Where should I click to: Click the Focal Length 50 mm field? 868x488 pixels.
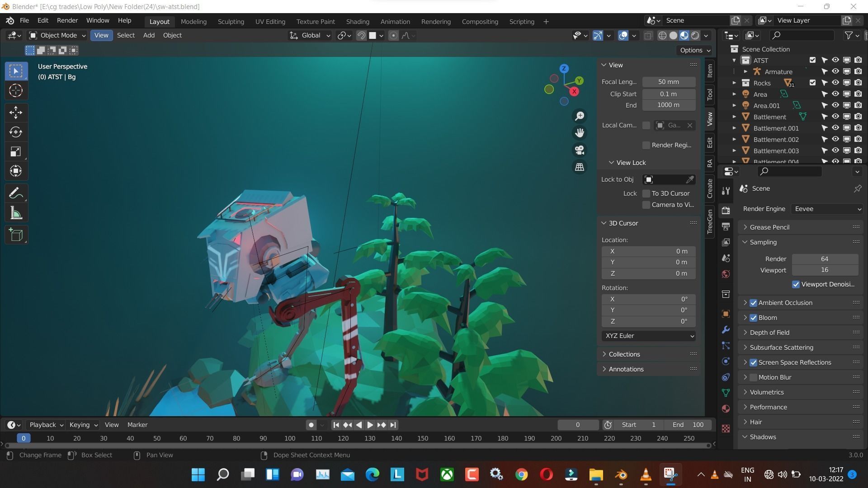click(x=668, y=82)
